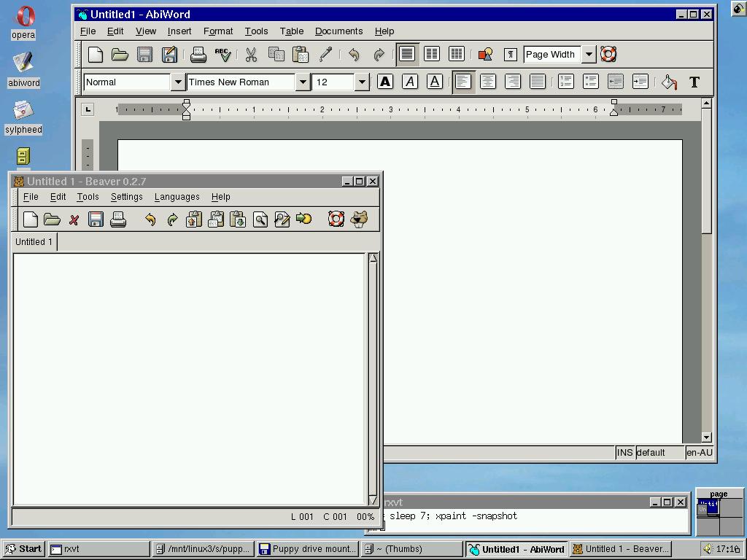Viewport: 747px width, 560px height.
Task: Create a new file in Beaver toolbar
Action: coord(31,219)
